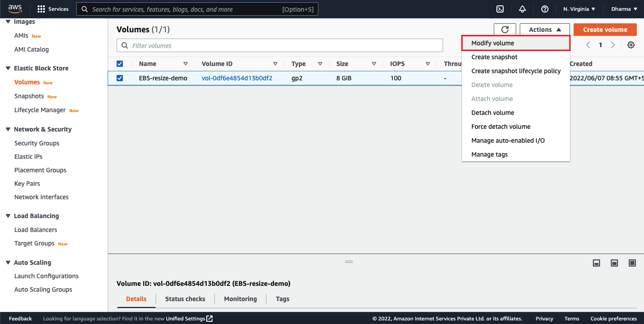Image resolution: width=644 pixels, height=324 pixels.
Task: Grab the details panel resize handle
Action: point(348,262)
